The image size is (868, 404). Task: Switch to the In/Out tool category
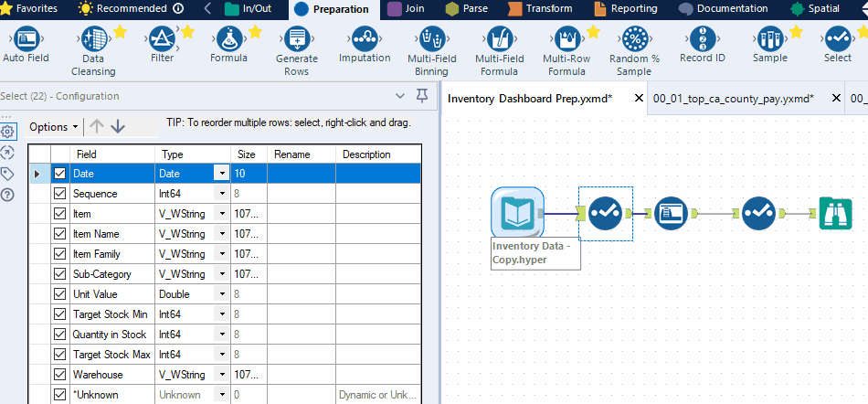(248, 9)
